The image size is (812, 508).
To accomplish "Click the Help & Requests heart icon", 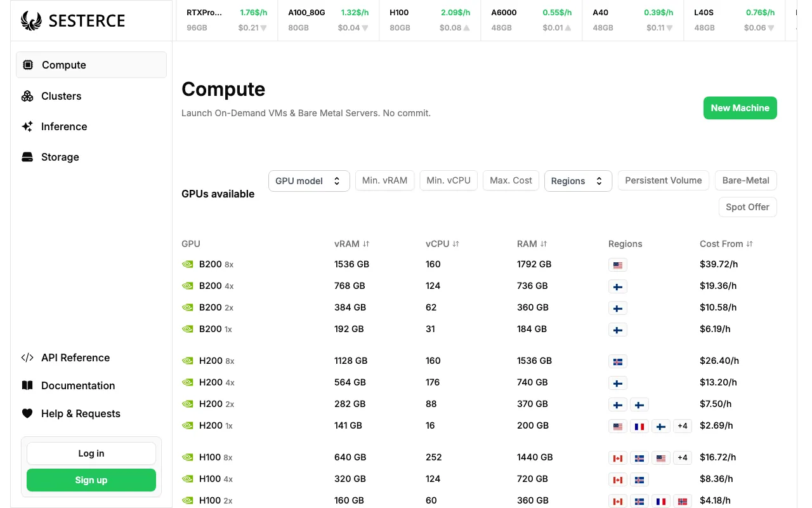I will (x=27, y=413).
